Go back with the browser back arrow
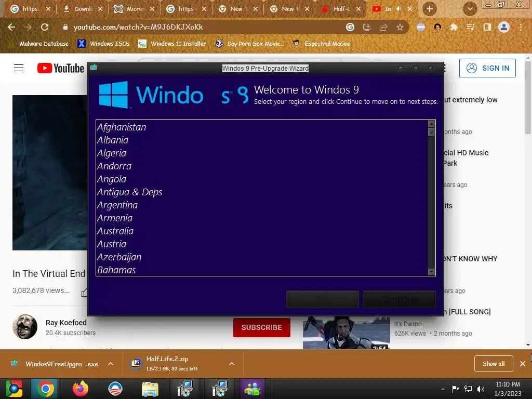532x399 pixels. [x=11, y=27]
